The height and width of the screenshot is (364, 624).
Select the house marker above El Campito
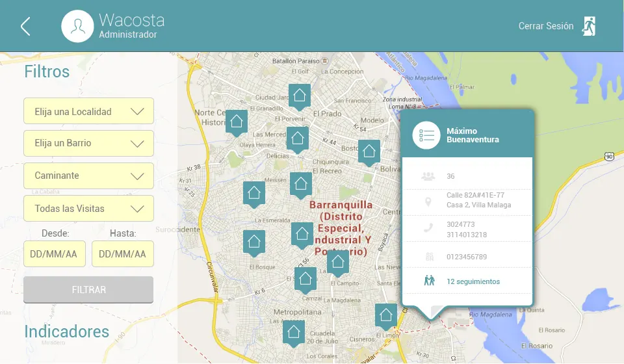(x=338, y=263)
